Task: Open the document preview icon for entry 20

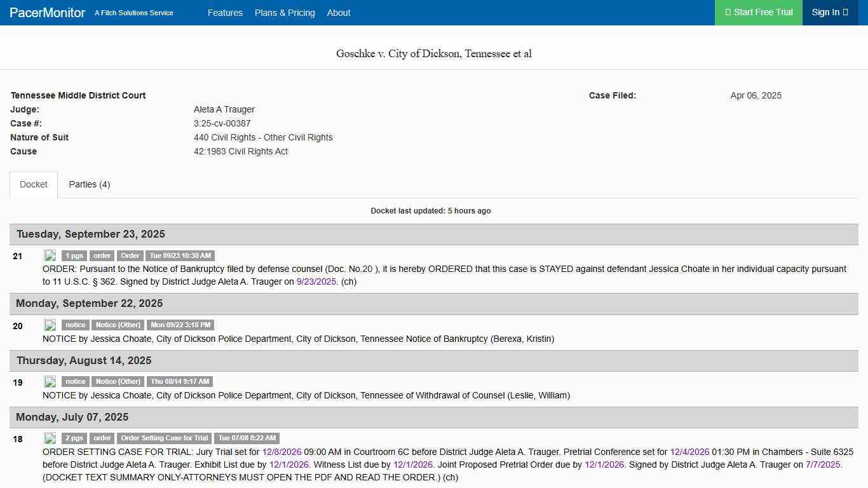Action: click(50, 325)
